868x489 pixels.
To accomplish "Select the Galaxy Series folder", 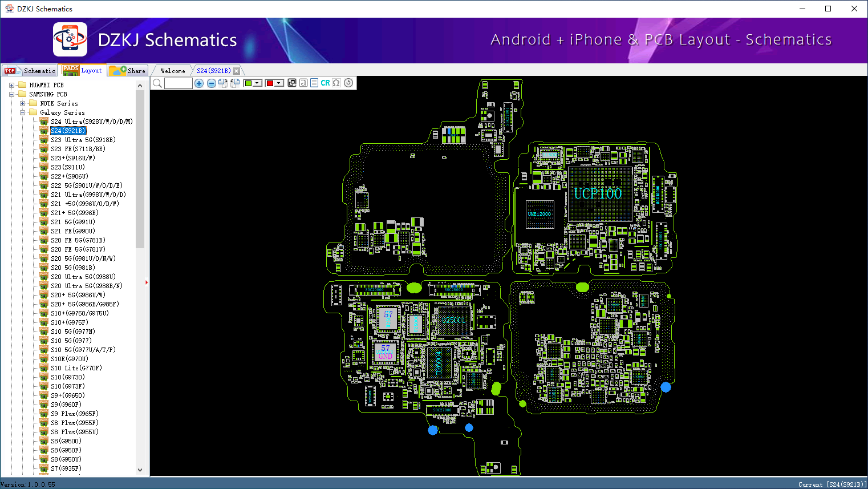I will click(x=62, y=112).
